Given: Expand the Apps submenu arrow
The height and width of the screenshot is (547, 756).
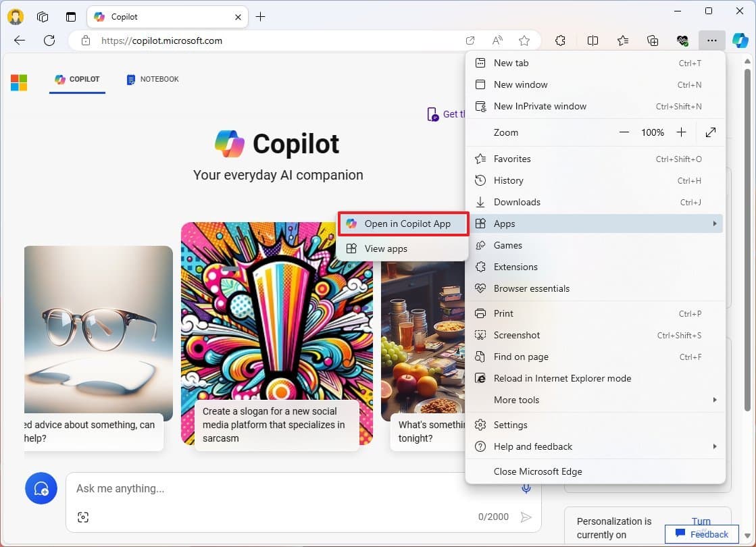Looking at the screenshot, I should coord(715,224).
